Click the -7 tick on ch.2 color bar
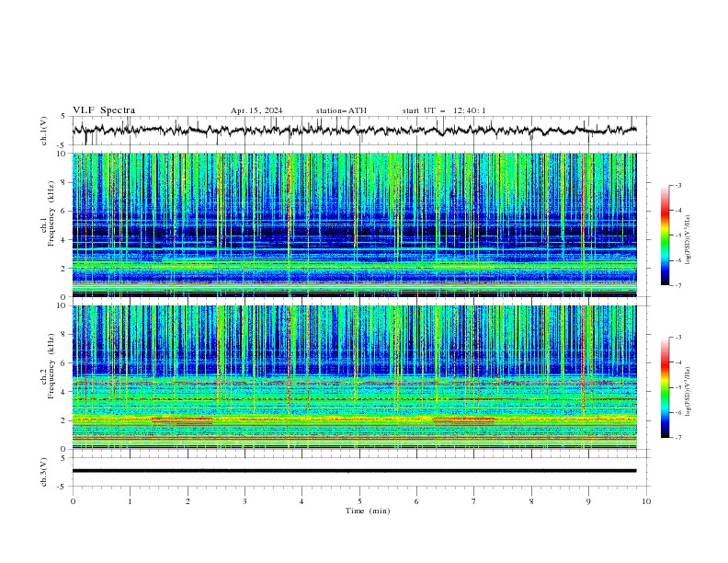728x563 pixels. click(x=677, y=438)
